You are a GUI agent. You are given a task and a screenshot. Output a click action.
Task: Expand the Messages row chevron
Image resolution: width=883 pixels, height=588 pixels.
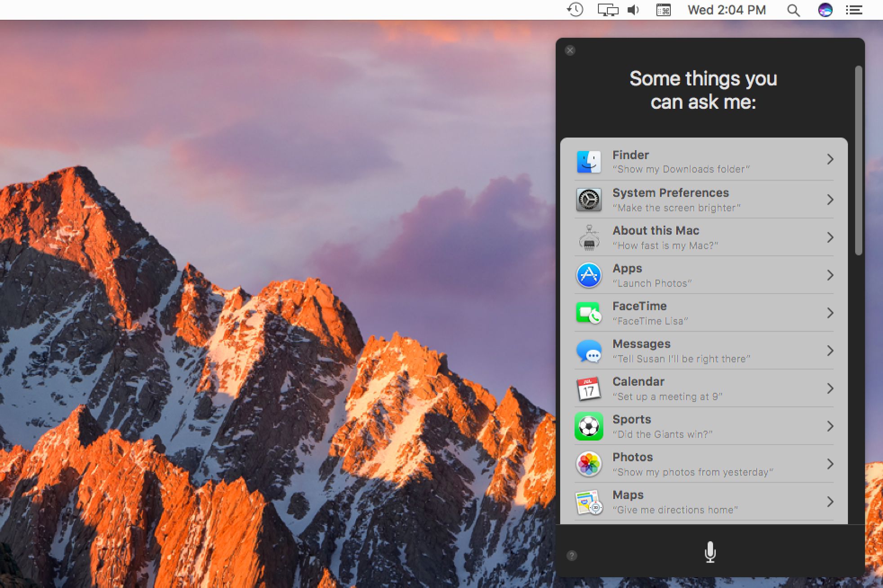830,351
